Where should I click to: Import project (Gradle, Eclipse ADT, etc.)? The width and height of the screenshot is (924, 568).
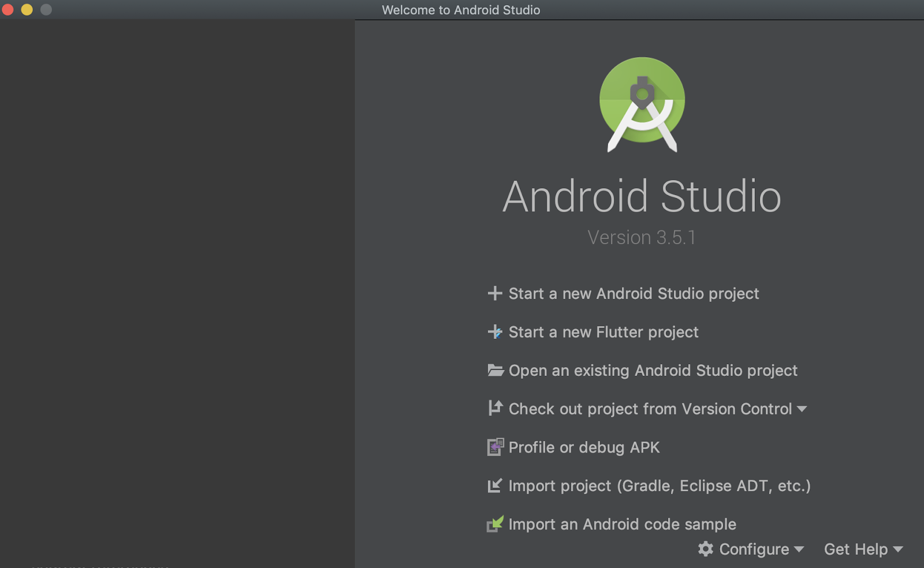point(660,486)
